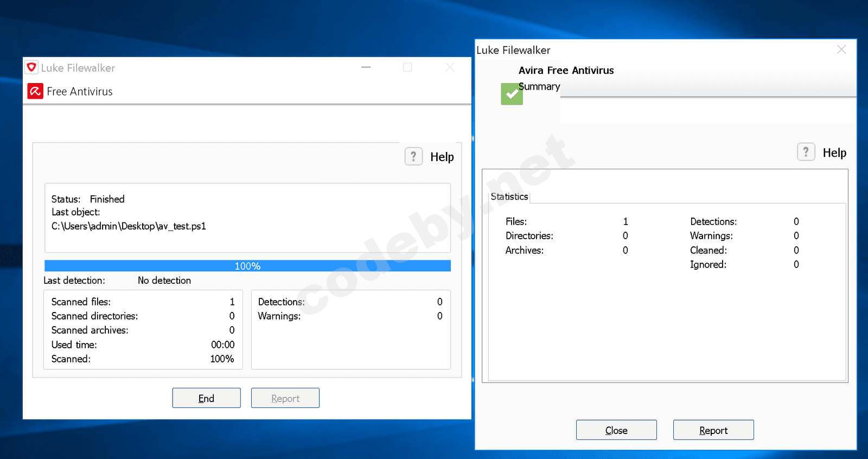Viewport: 868px width, 459px height.
Task: Click the 'Summary' subtitle text
Action: (x=539, y=86)
